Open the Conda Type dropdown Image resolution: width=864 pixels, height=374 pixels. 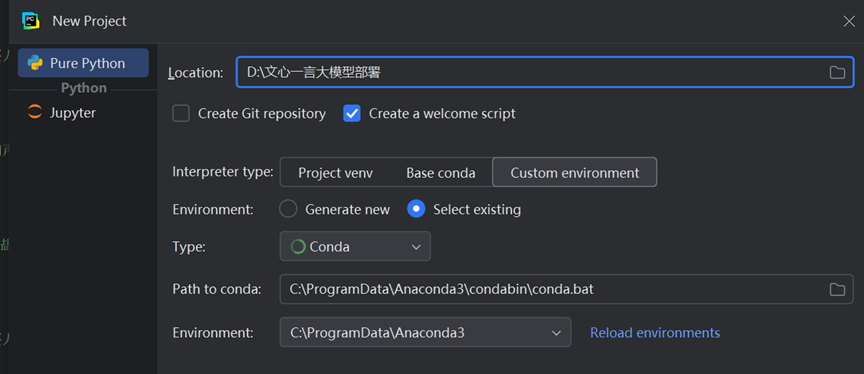tap(355, 246)
